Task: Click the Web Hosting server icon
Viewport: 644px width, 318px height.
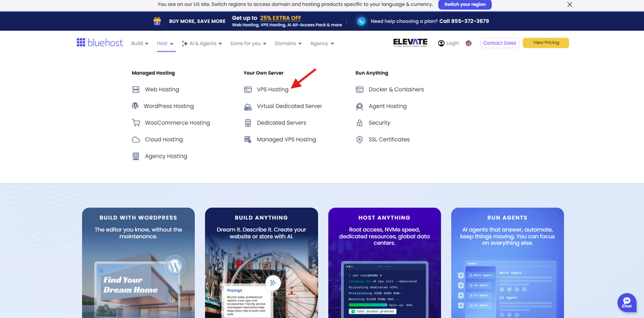Action: pos(136,89)
